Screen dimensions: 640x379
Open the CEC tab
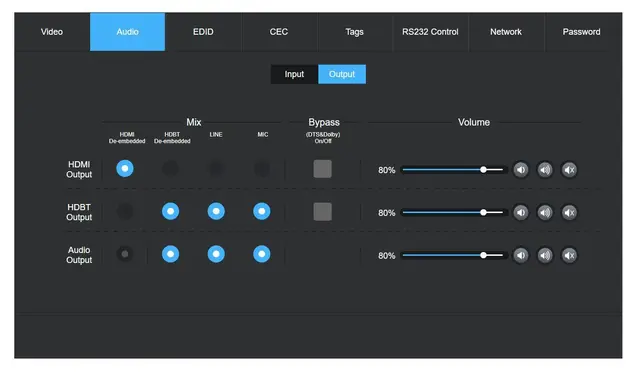(279, 32)
